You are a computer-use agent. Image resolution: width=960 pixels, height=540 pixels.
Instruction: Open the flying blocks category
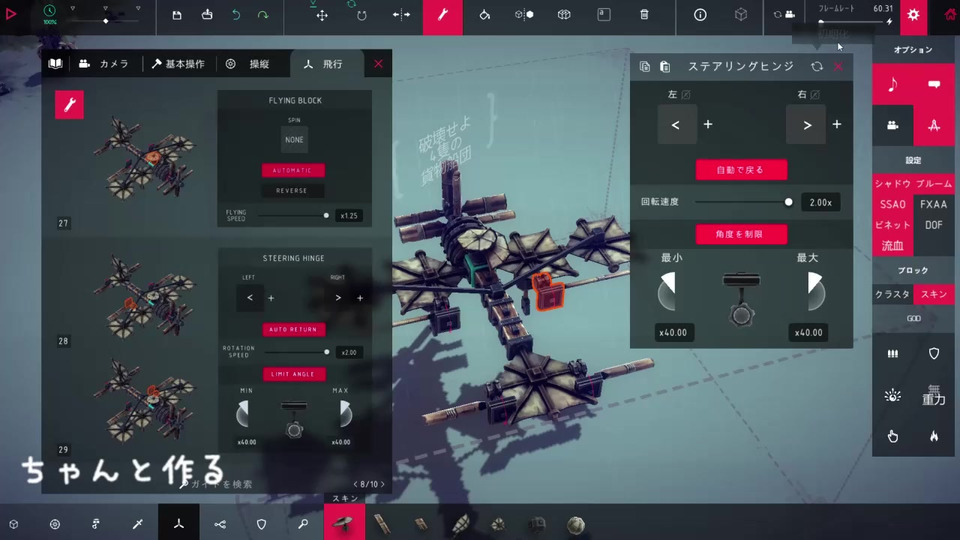[x=179, y=523]
